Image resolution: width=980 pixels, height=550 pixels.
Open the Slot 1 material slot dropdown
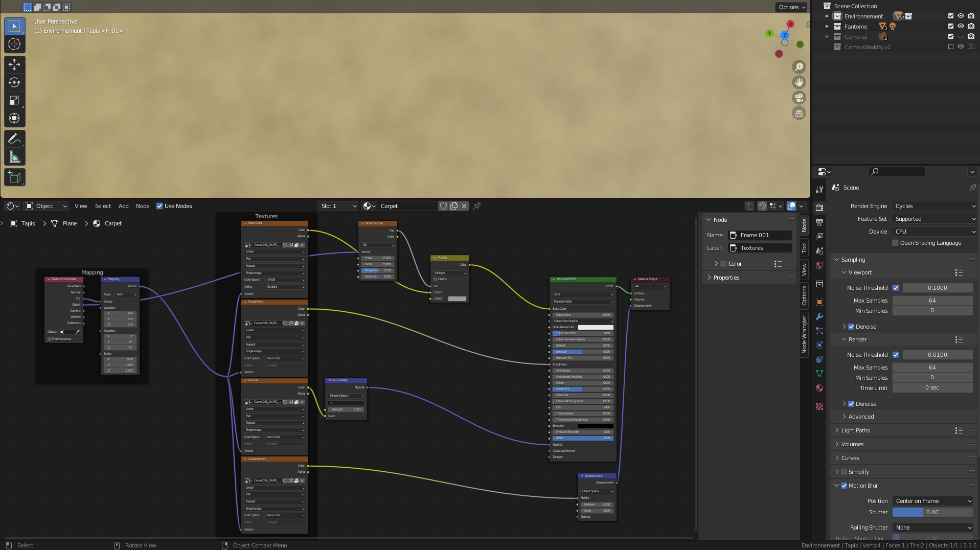(x=338, y=206)
